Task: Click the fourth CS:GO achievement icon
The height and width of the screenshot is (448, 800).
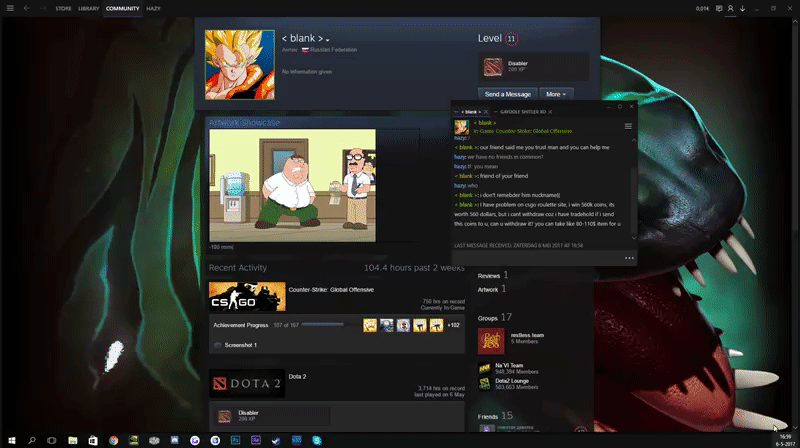Action: [x=420, y=325]
